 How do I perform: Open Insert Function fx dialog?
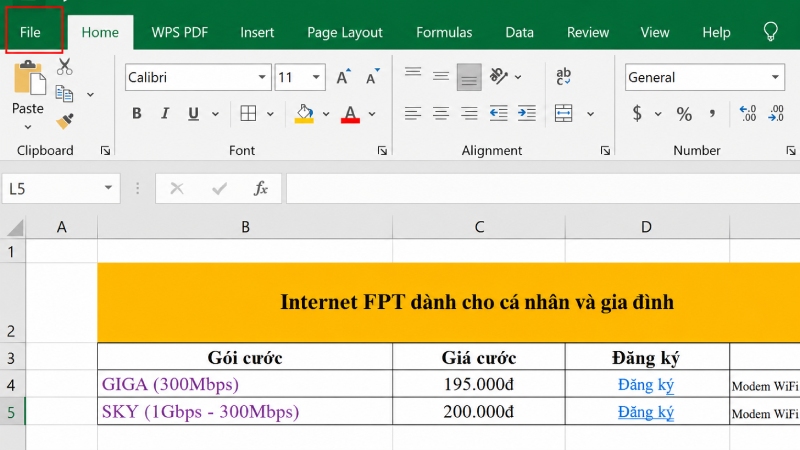tap(261, 189)
